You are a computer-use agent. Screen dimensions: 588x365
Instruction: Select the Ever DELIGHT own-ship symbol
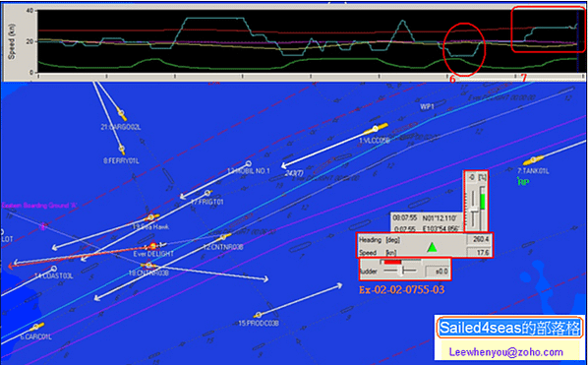pyautogui.click(x=152, y=247)
